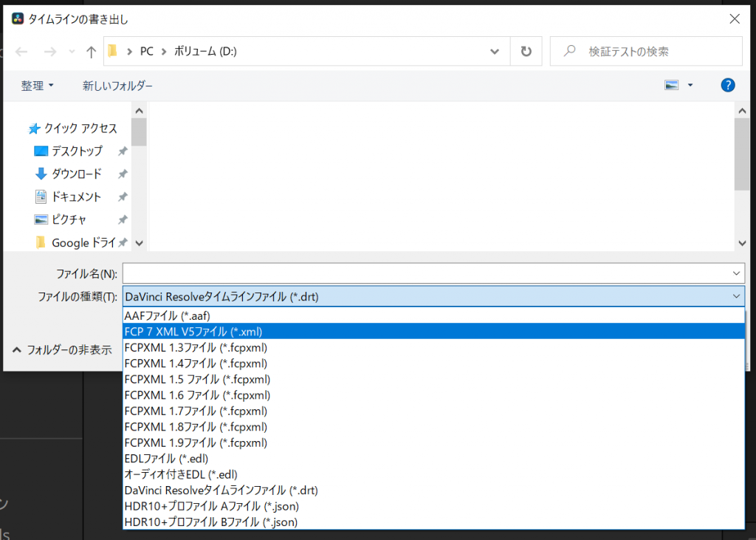Choose FCPXML 1.4ファイル option
Image resolution: width=756 pixels, height=540 pixels.
pos(433,363)
